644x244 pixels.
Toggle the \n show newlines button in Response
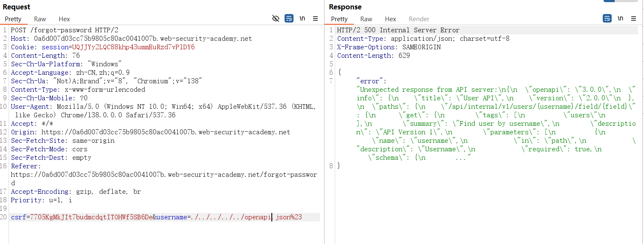point(621,19)
